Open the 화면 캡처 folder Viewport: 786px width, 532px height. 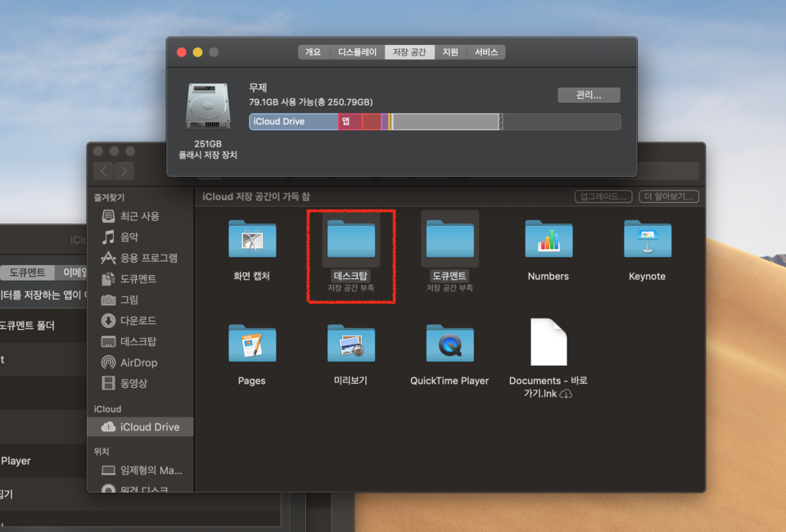(x=251, y=240)
